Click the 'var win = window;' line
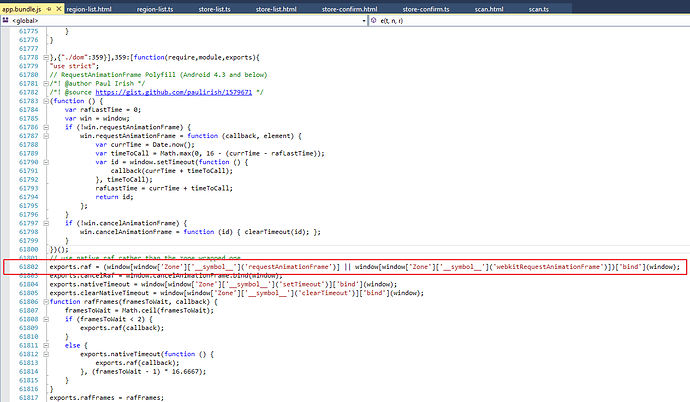Screen dimensions: 690x402 pos(97,118)
